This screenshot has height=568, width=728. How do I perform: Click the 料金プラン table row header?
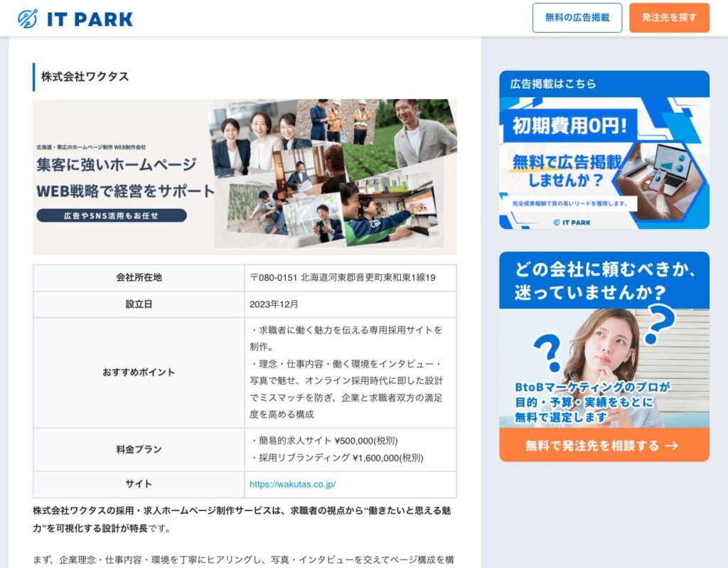point(139,449)
